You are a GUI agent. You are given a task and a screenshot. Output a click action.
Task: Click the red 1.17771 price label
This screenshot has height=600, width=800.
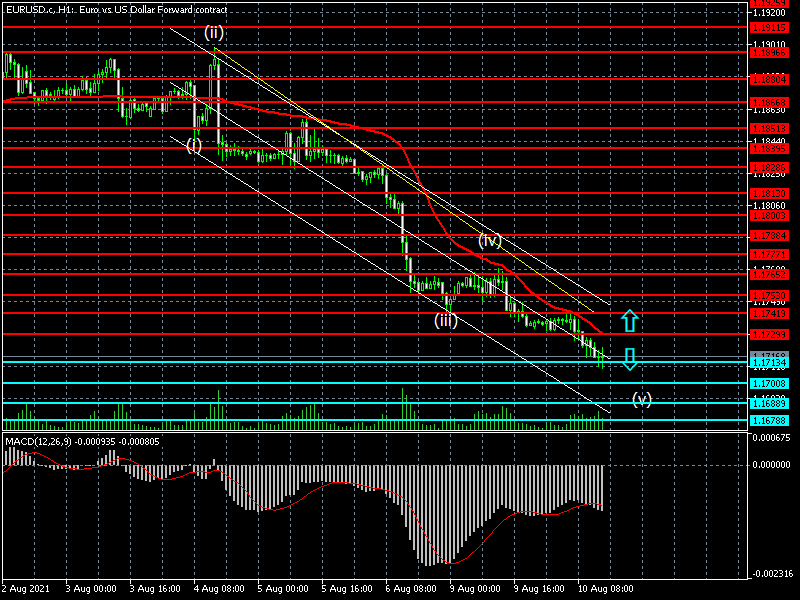(768, 255)
